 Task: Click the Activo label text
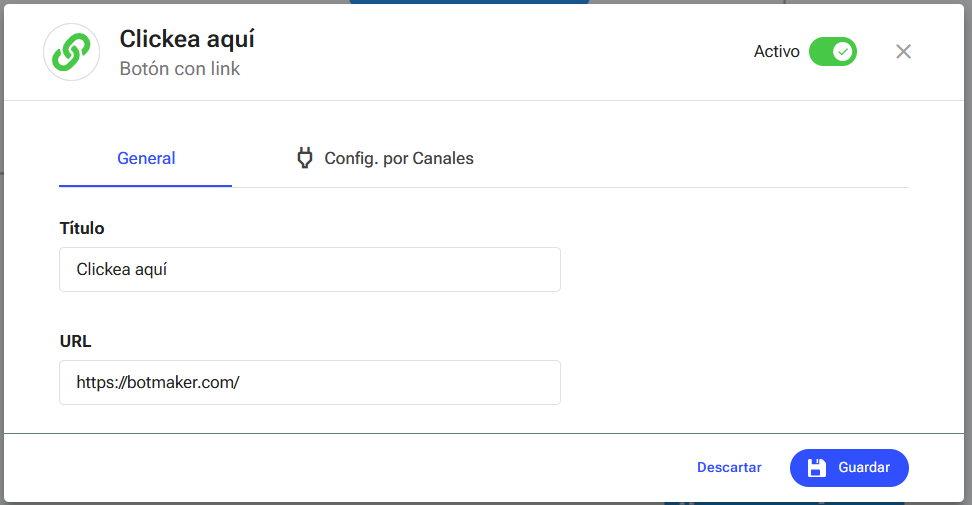click(776, 51)
